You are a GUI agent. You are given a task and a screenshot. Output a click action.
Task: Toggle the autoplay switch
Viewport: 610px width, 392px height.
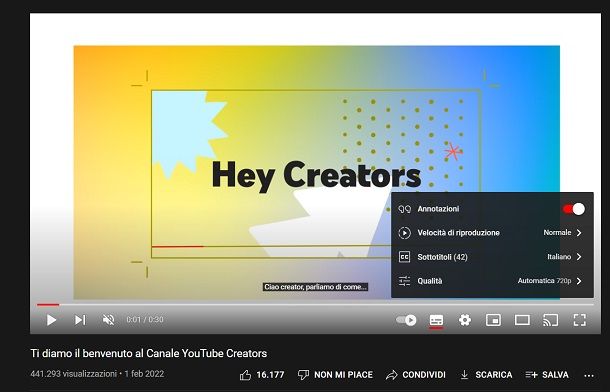406,320
